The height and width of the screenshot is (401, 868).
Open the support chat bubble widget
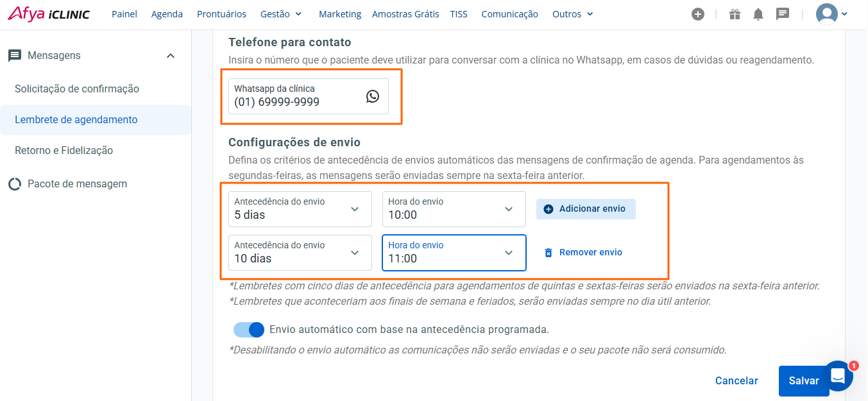tap(838, 376)
